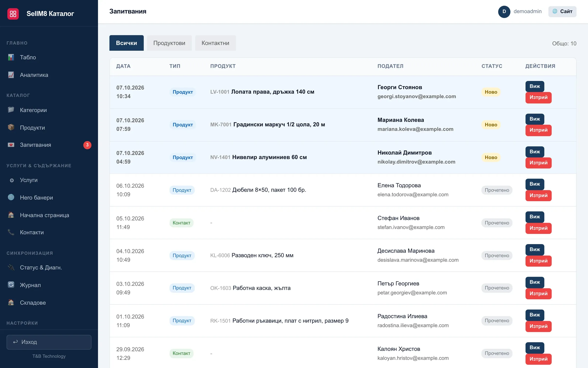The image size is (588, 368).
Task: Click product Работна каска, жълта
Action: click(261, 288)
